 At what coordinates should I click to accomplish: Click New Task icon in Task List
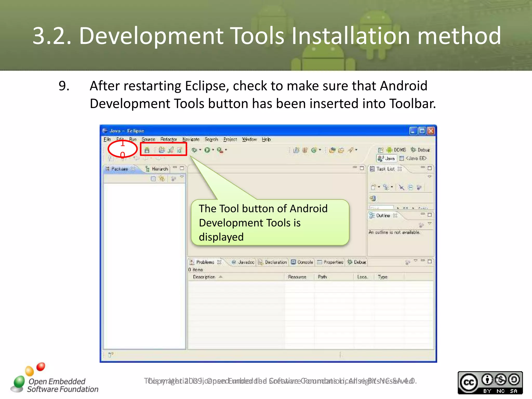(373, 187)
